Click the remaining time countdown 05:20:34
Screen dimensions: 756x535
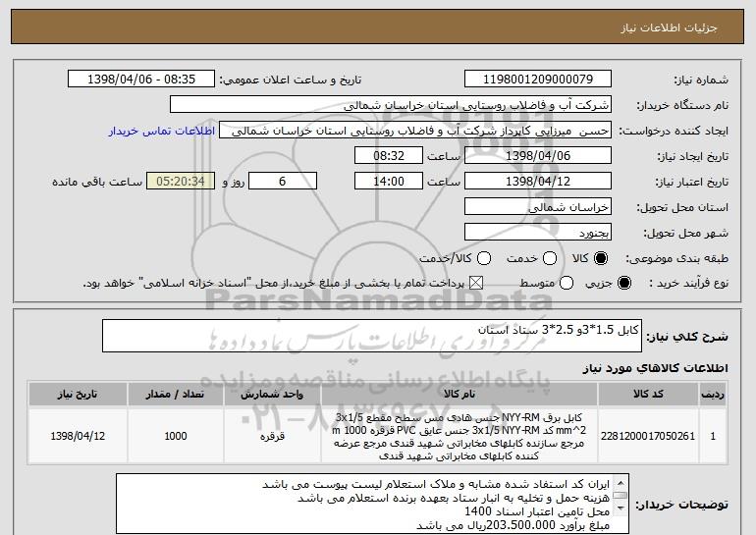[x=181, y=181]
